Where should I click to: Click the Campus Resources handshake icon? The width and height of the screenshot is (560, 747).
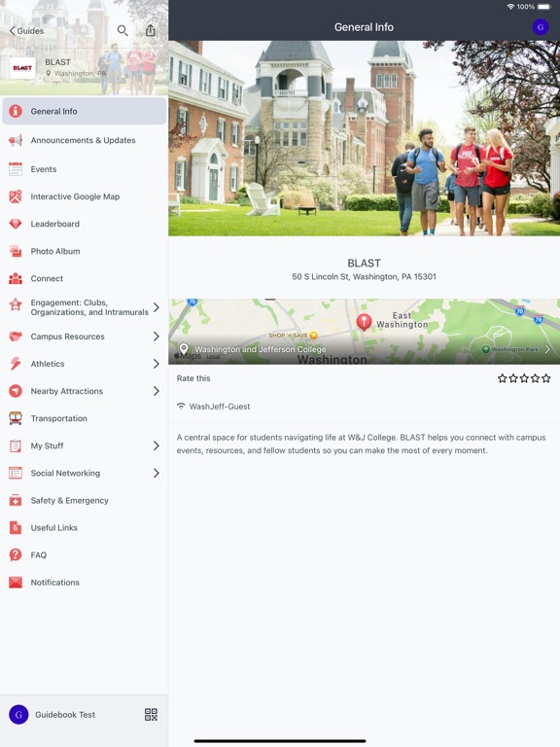(16, 337)
